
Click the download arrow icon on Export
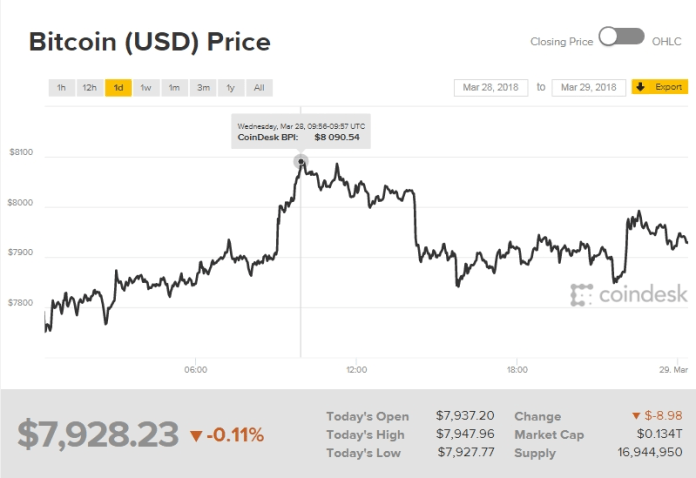pos(641,87)
